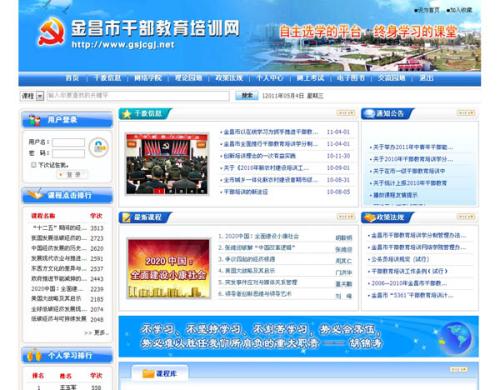
Task: Click the footprints icon beside 个人学习排行
Action: [x=34, y=356]
